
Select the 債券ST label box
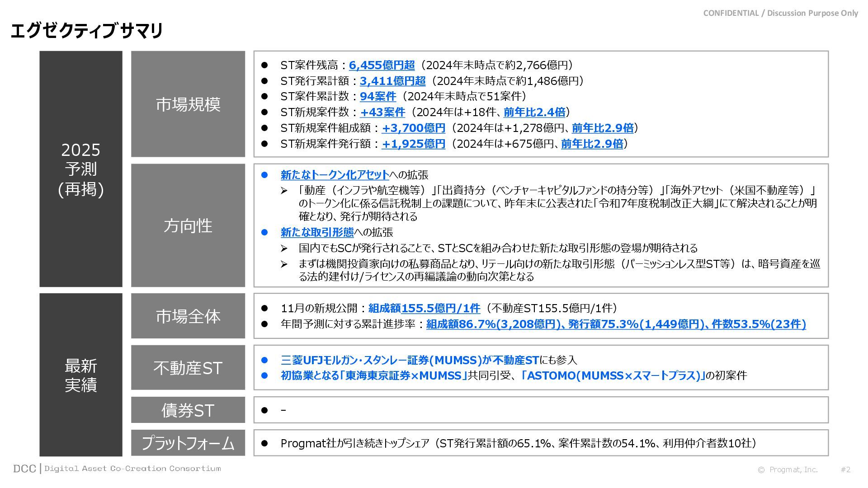pos(188,410)
